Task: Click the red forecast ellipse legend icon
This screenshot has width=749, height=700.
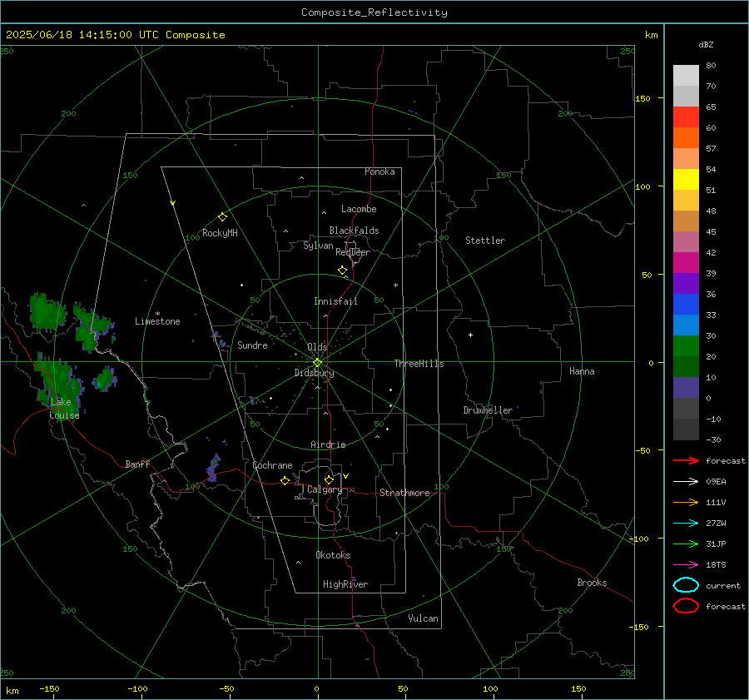Action: click(x=686, y=606)
